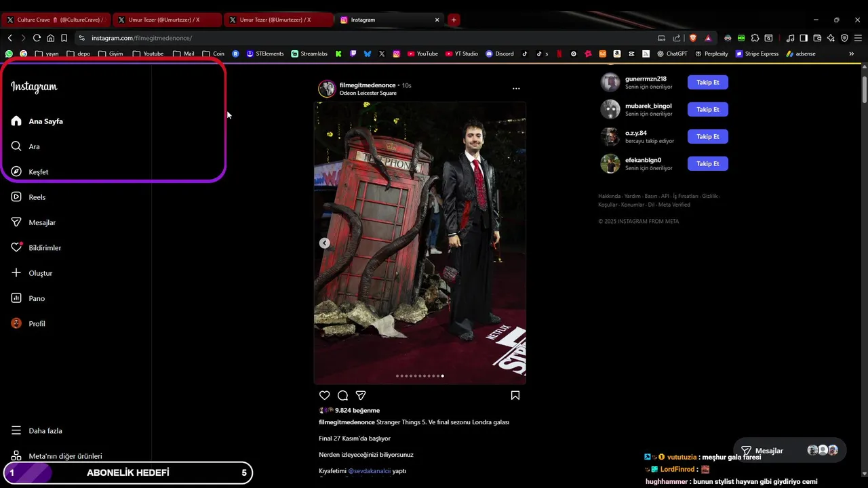Open the depo bookmarks folder
The height and width of the screenshot is (488, 868).
(79, 54)
